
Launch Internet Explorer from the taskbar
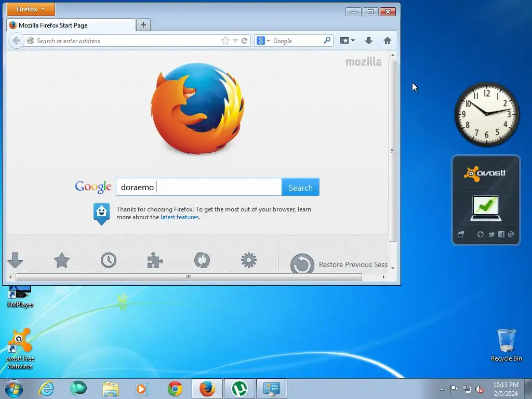coord(46,389)
